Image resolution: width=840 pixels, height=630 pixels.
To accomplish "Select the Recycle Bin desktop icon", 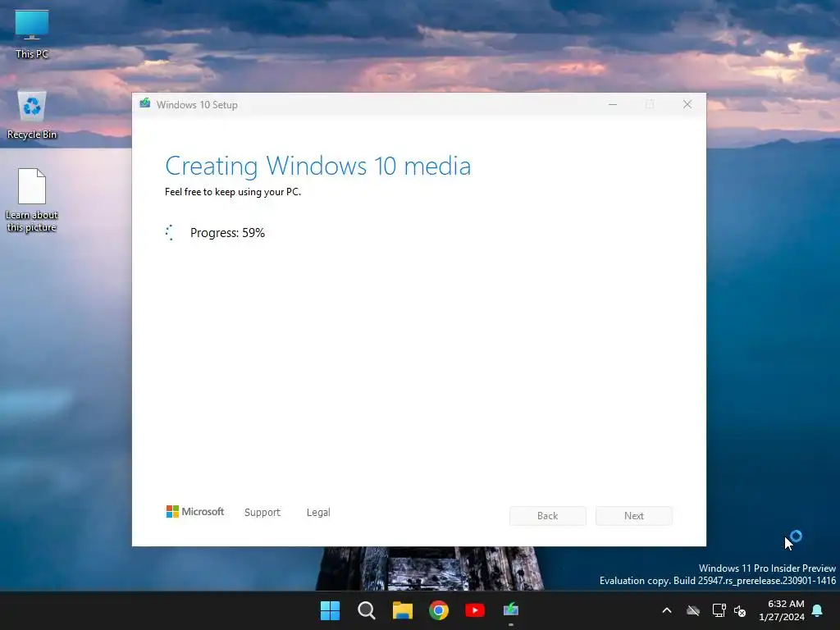I will (x=32, y=115).
